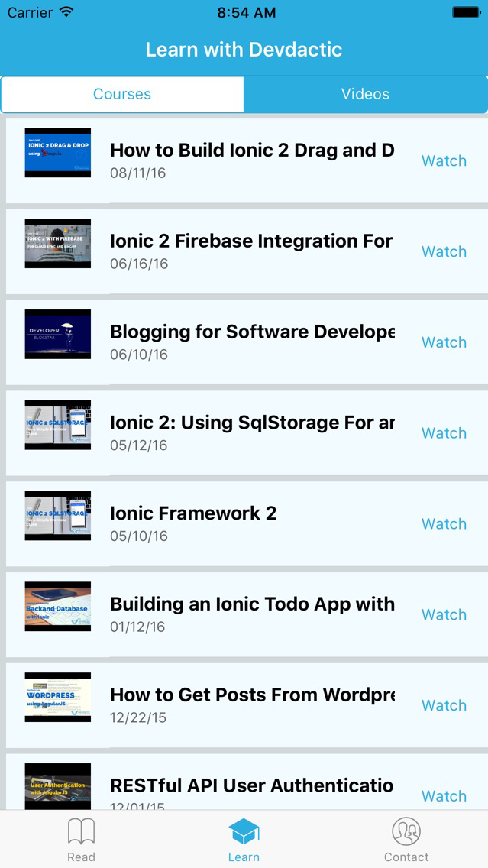Watch Blogging for Software Developers
Screen dimensions: 488x868
pyautogui.click(x=444, y=342)
